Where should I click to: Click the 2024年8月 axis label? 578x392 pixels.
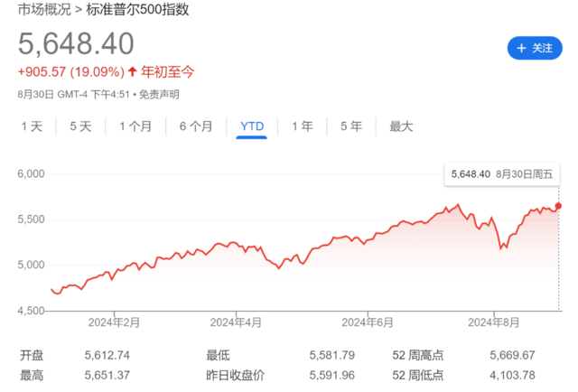click(x=494, y=322)
